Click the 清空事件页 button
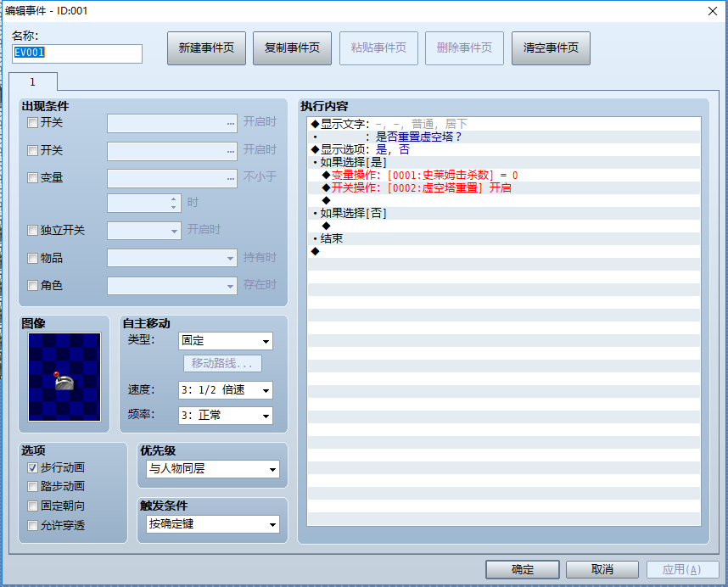The image size is (728, 587). 551,48
